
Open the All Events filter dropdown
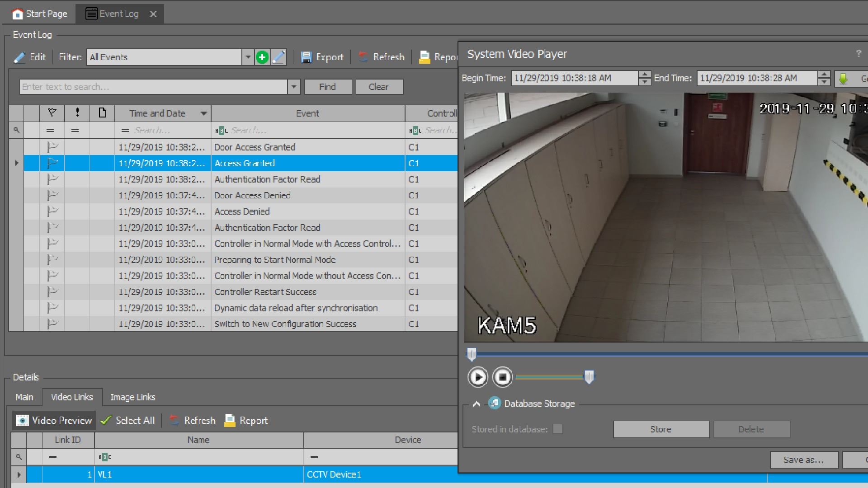[x=248, y=57]
